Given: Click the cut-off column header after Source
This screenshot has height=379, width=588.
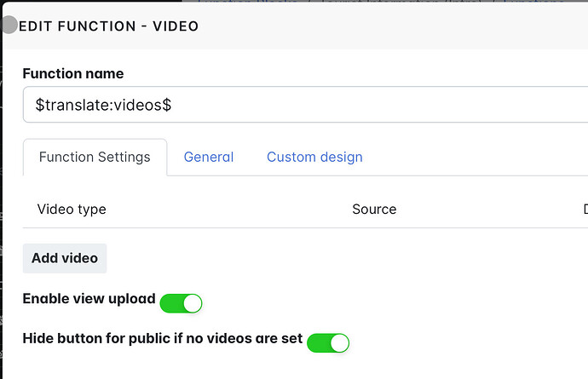Looking at the screenshot, I should coord(585,210).
